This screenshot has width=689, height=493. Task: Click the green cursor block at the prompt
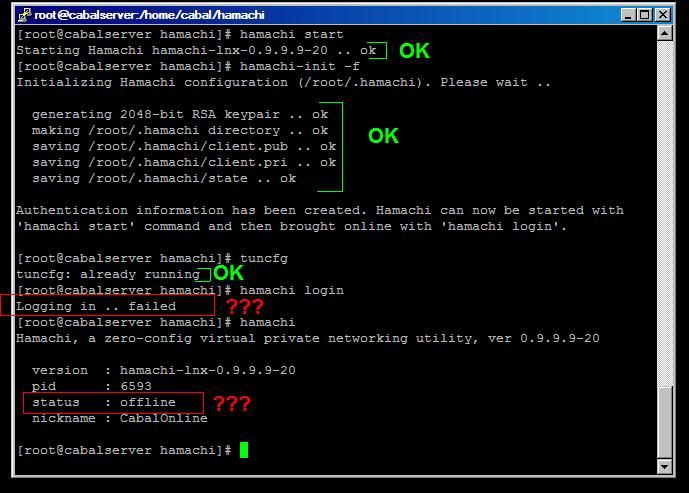pyautogui.click(x=243, y=450)
